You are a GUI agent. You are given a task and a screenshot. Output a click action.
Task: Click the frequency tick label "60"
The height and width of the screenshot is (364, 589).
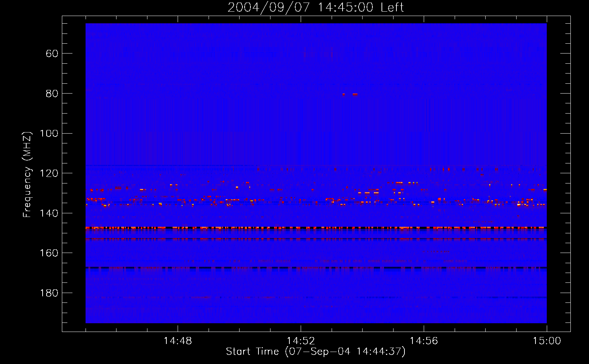(x=52, y=54)
